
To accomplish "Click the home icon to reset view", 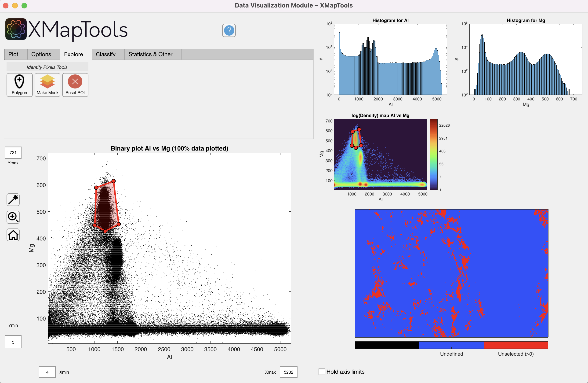I will click(13, 235).
